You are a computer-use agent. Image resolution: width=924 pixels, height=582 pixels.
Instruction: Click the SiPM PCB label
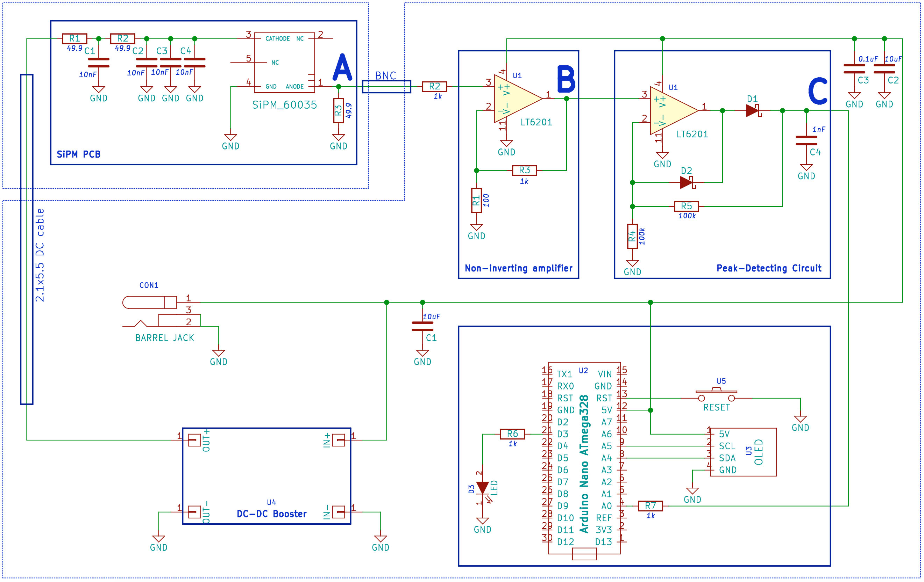79,154
